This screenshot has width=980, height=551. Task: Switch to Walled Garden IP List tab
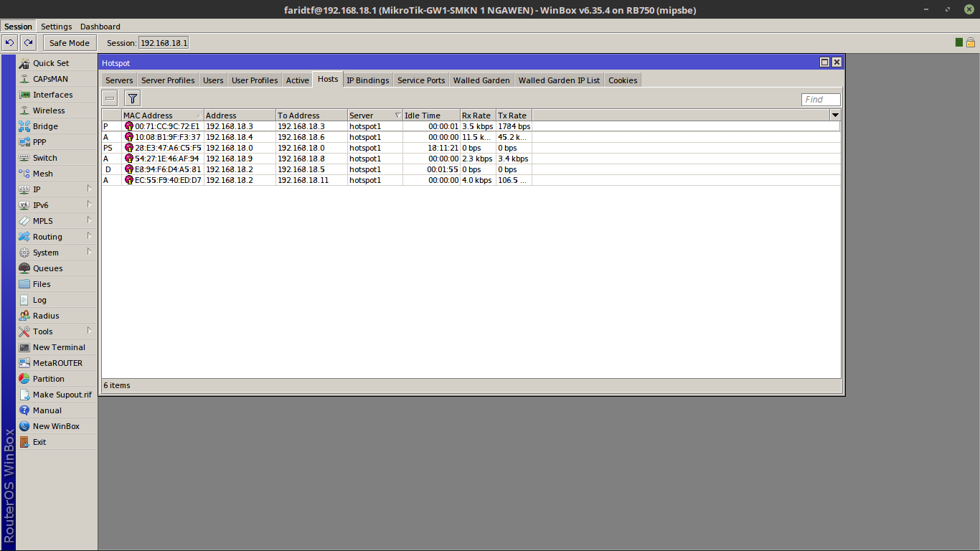click(x=559, y=80)
